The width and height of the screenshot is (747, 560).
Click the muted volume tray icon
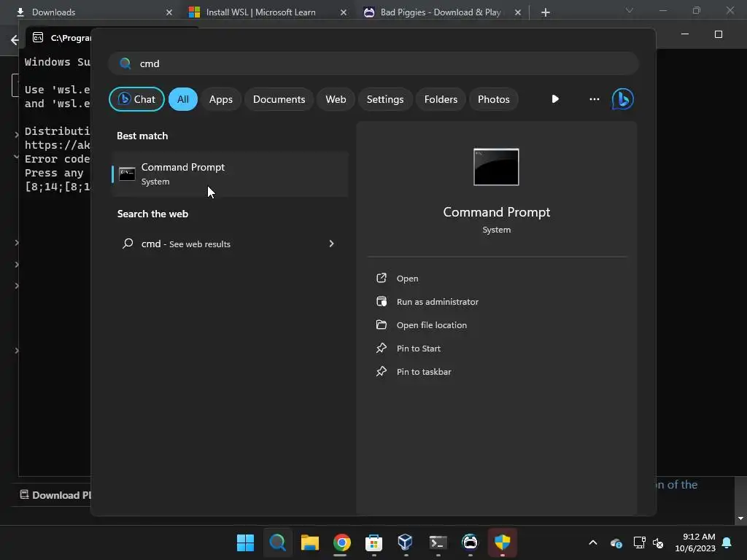pos(659,542)
